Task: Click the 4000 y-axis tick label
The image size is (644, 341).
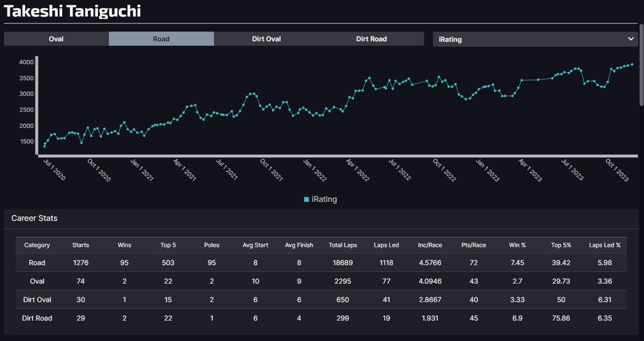Action: pyautogui.click(x=26, y=62)
